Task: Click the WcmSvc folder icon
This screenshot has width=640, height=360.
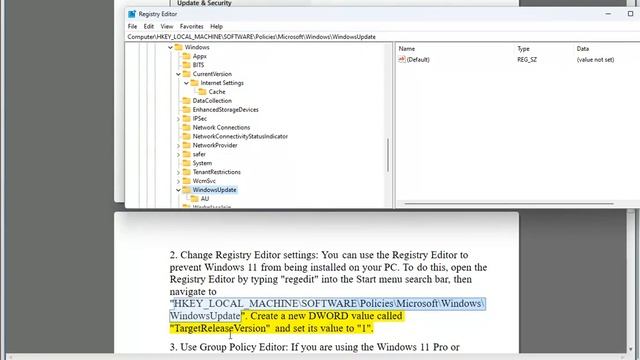Action: pyautogui.click(x=187, y=181)
